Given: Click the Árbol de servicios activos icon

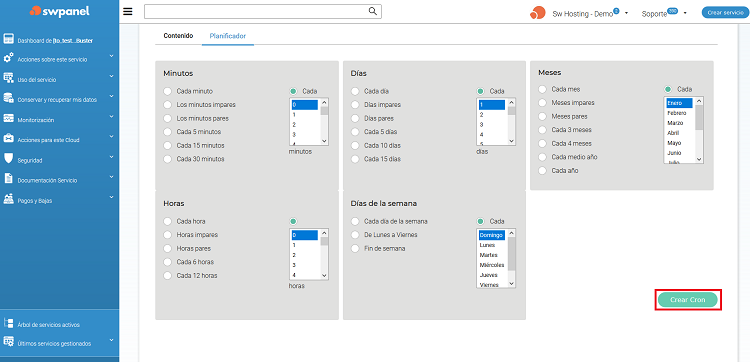Looking at the screenshot, I should click(9, 323).
